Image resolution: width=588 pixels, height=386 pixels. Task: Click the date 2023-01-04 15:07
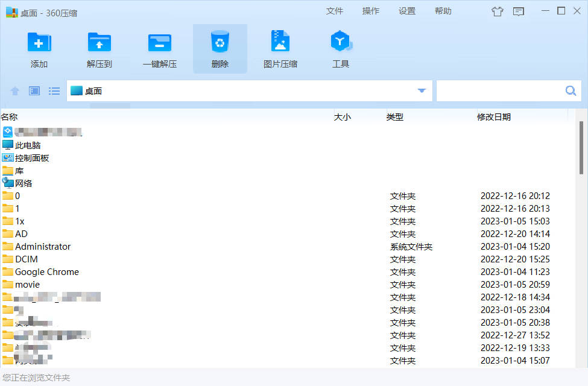(515, 361)
